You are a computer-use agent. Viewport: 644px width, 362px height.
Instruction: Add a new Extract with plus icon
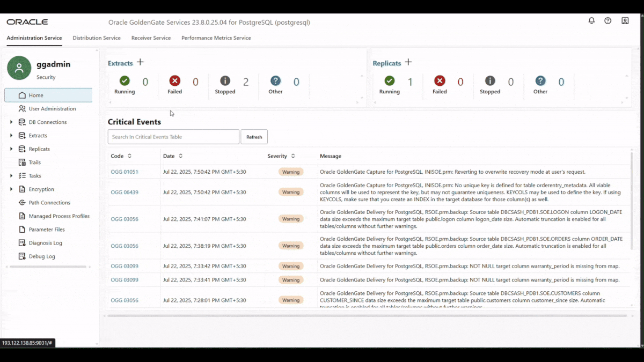click(140, 62)
